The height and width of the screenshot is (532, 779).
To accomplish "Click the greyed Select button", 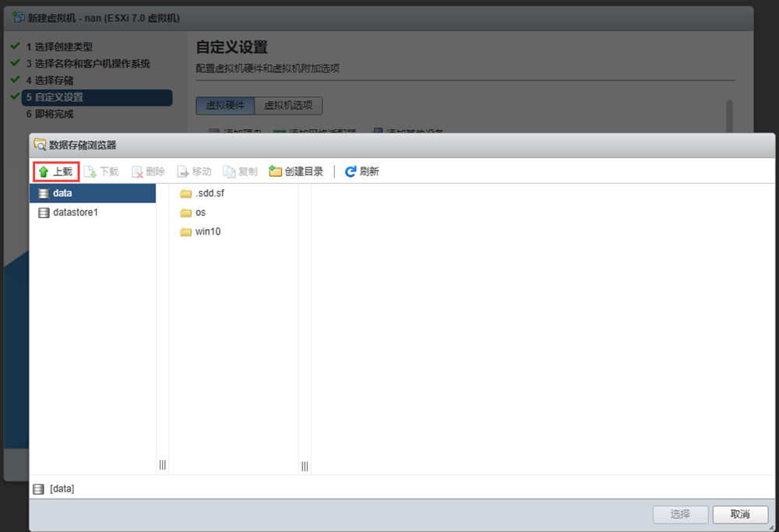I will coord(680,514).
